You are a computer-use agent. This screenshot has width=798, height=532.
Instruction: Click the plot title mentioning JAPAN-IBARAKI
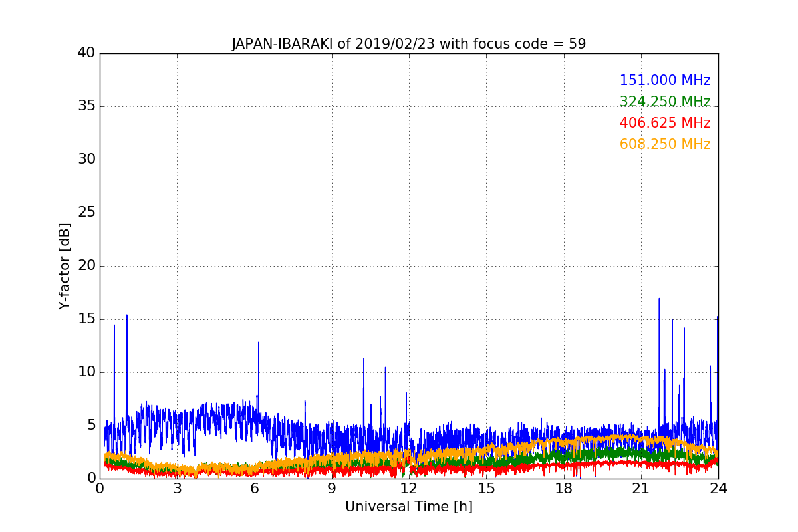click(409, 44)
